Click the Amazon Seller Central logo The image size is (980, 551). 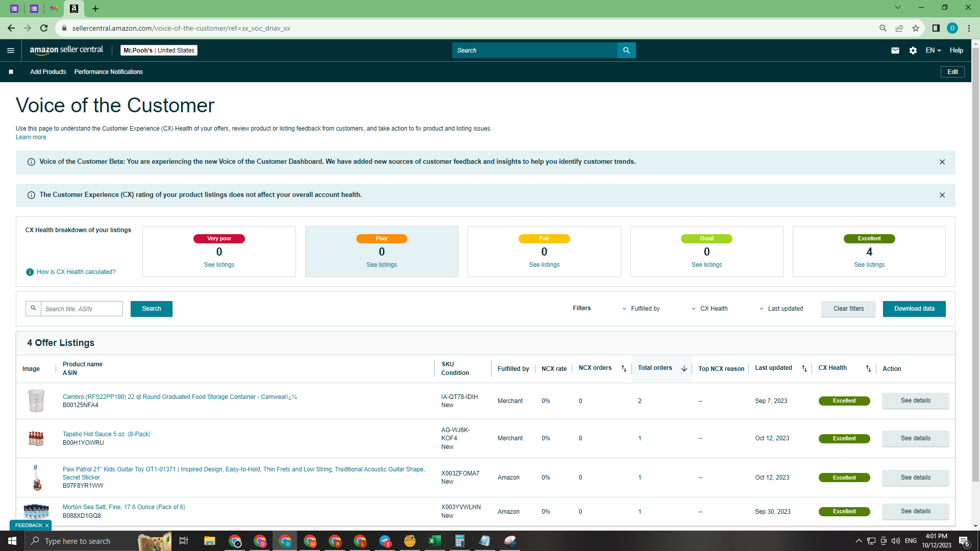(66, 50)
